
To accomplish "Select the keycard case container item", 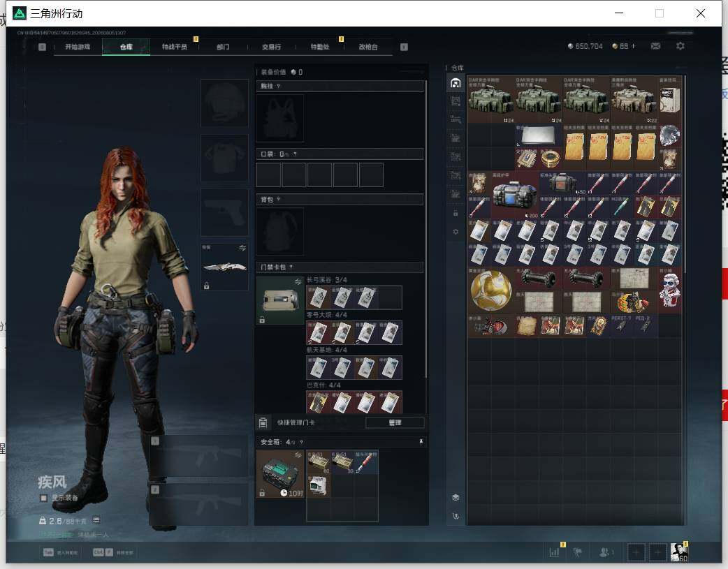I will [x=280, y=301].
